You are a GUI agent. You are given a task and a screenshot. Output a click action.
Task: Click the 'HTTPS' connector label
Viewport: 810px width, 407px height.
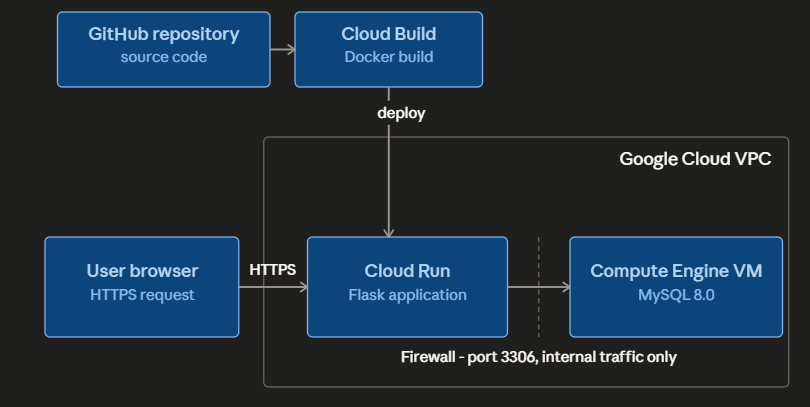point(273,270)
